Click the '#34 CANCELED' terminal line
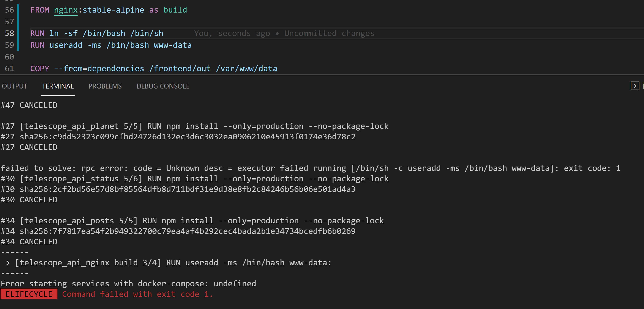The height and width of the screenshot is (309, 644). tap(29, 241)
